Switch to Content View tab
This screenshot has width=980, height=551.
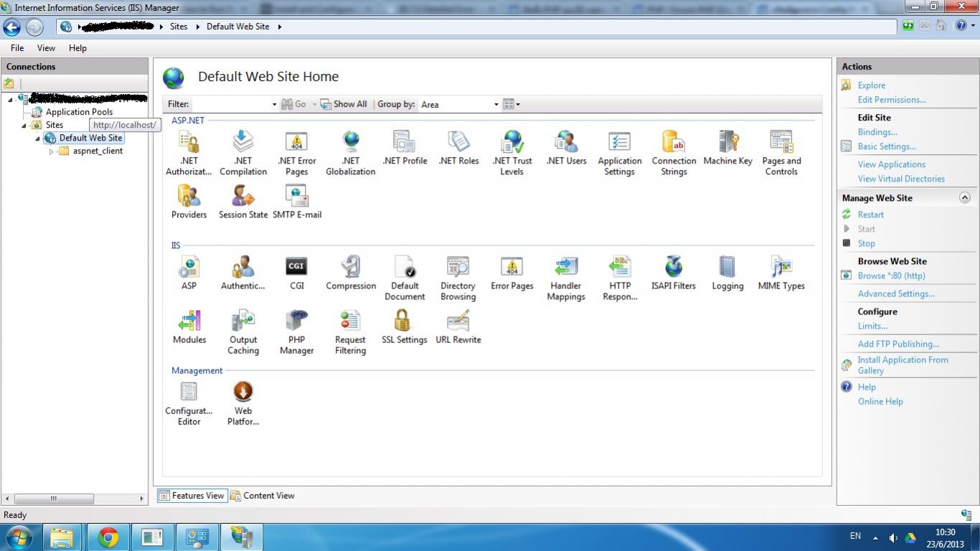263,496
